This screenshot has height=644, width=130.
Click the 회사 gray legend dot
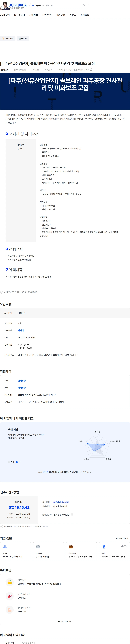(x=9, y=462)
